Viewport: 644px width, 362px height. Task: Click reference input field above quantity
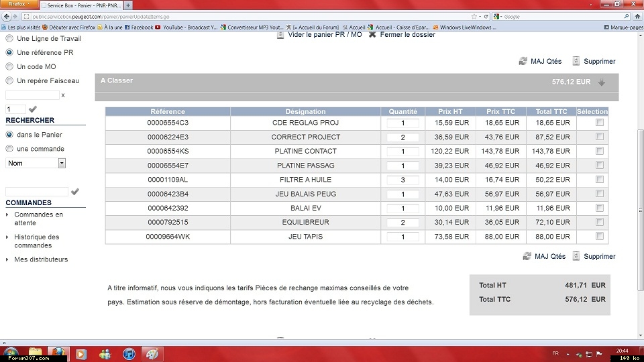coord(32,95)
